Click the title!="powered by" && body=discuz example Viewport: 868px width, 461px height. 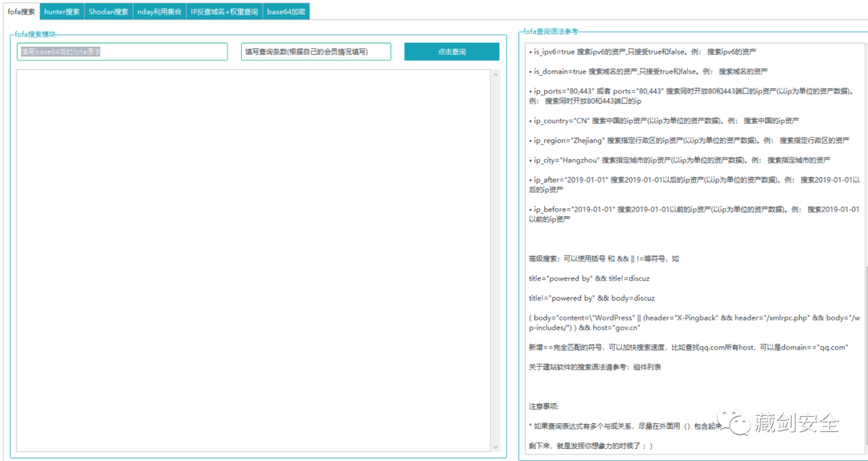click(592, 298)
